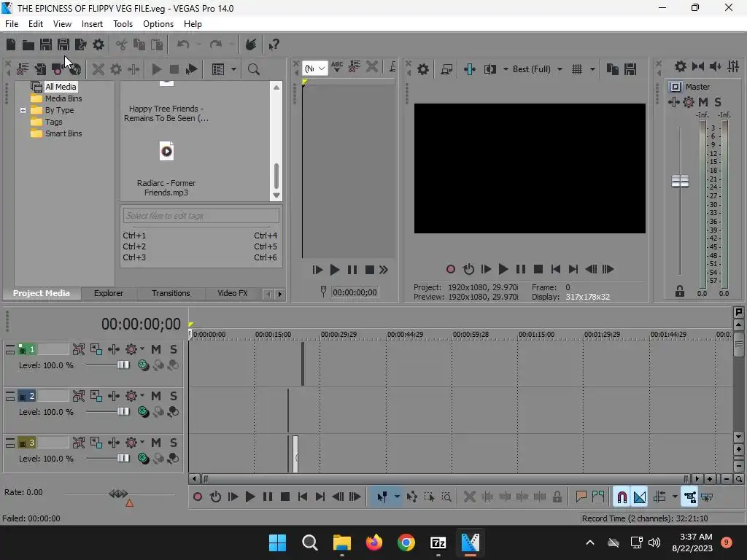
Task: Click the Redo arrow
Action: pyautogui.click(x=216, y=44)
